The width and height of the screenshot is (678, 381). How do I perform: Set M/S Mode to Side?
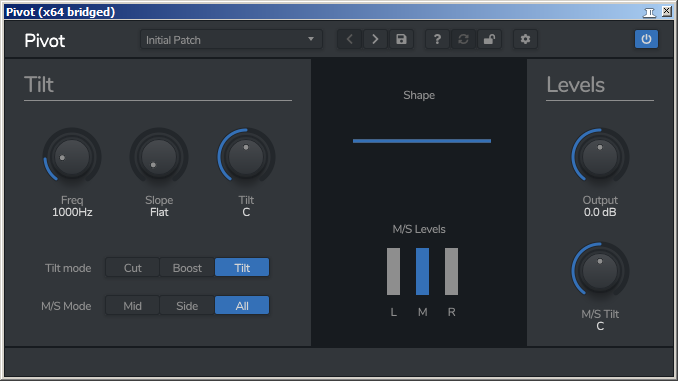pyautogui.click(x=187, y=306)
